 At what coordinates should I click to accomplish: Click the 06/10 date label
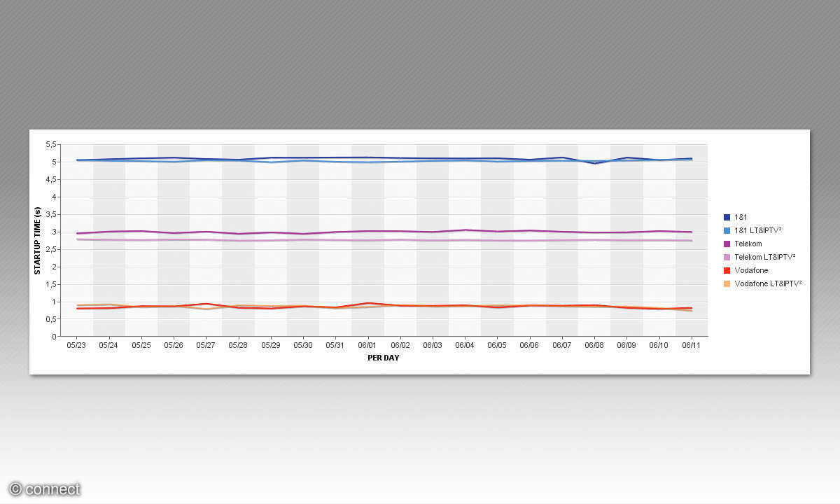pyautogui.click(x=659, y=345)
